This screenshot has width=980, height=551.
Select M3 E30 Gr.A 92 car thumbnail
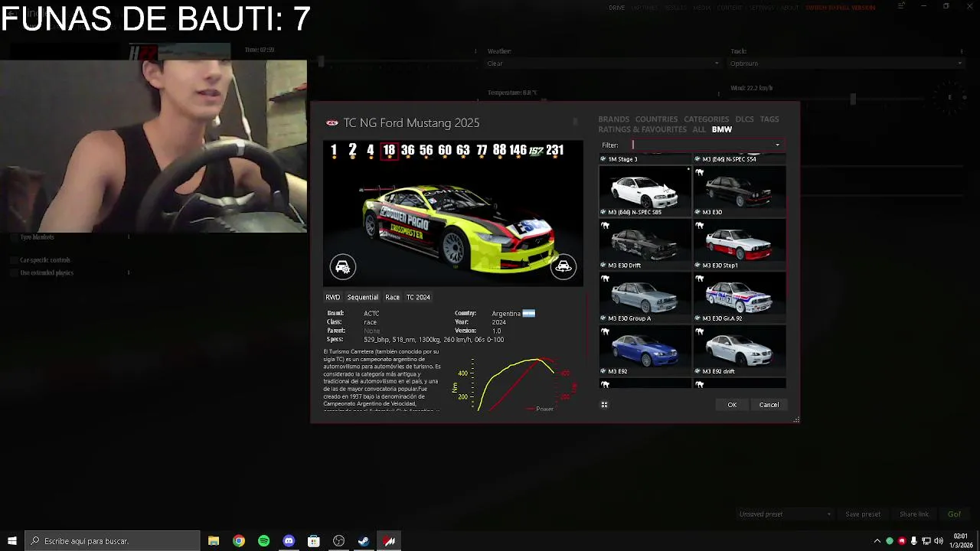tap(740, 298)
